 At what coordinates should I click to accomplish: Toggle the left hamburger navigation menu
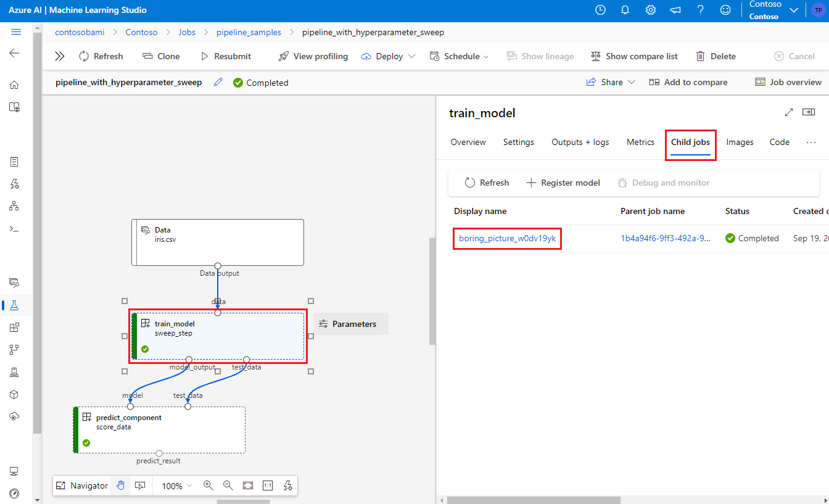click(16, 32)
